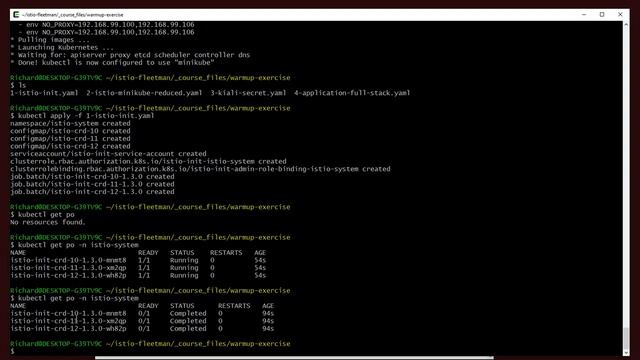Screen dimensions: 640x360
Task: Click the vertical scrollbar thumb
Action: coord(626,337)
